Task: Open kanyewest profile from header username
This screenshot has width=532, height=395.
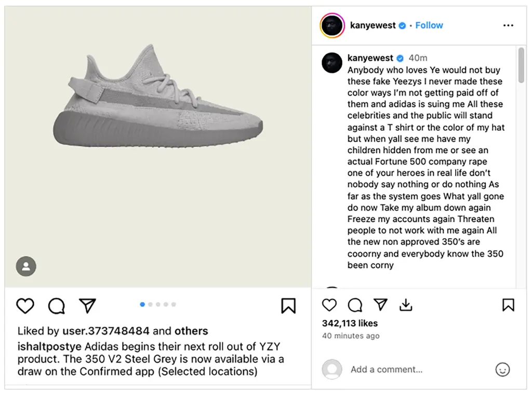Action: [x=373, y=25]
